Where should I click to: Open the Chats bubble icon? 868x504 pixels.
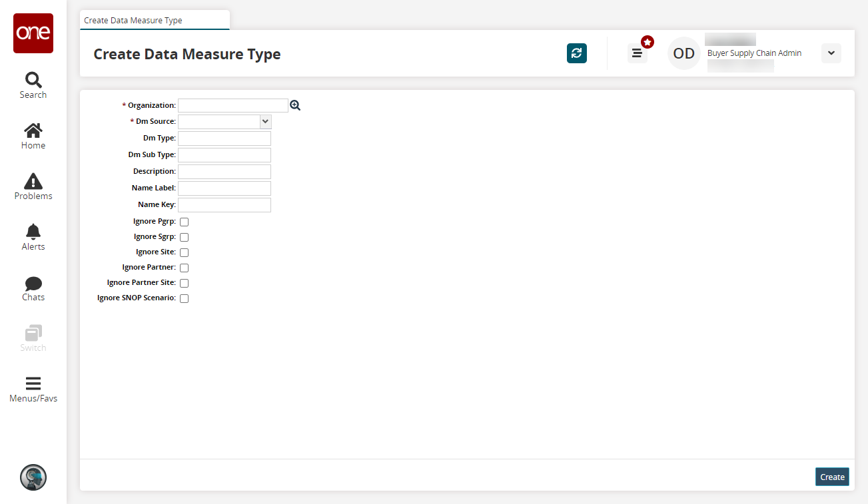click(33, 288)
